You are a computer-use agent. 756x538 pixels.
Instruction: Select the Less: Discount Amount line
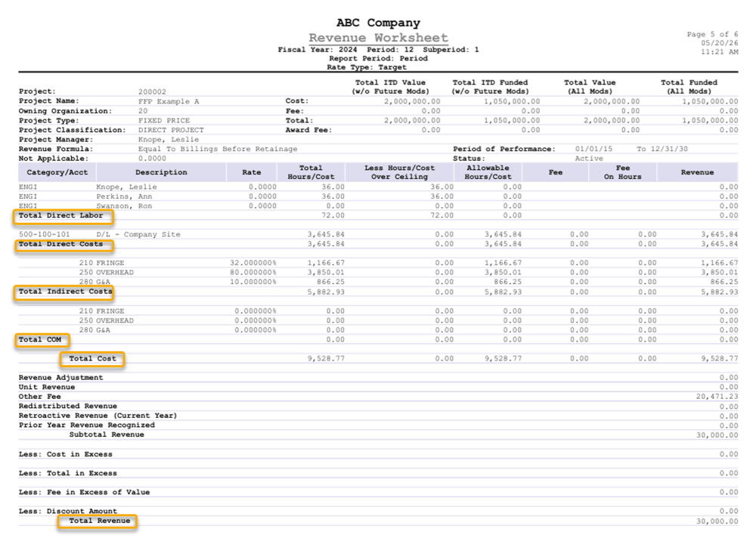tap(378, 511)
